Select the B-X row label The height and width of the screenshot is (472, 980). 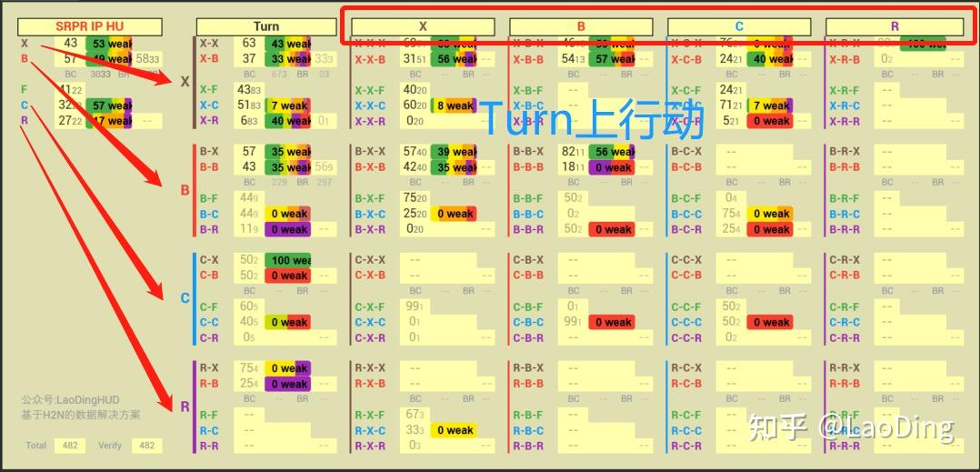point(209,152)
